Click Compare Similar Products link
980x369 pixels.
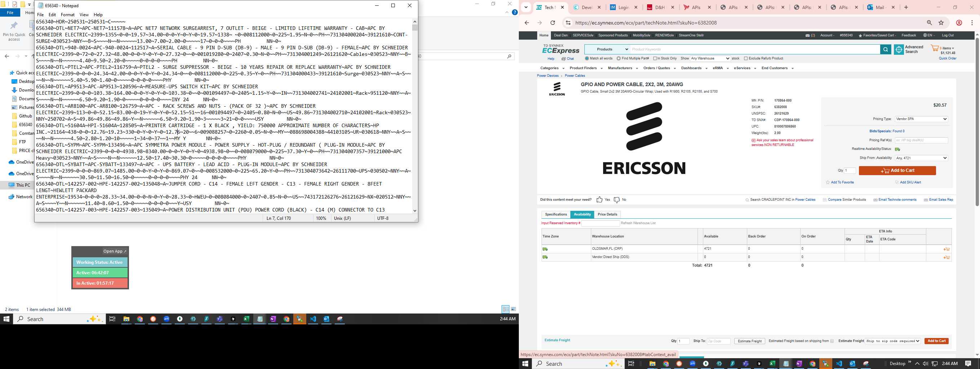[844, 200]
